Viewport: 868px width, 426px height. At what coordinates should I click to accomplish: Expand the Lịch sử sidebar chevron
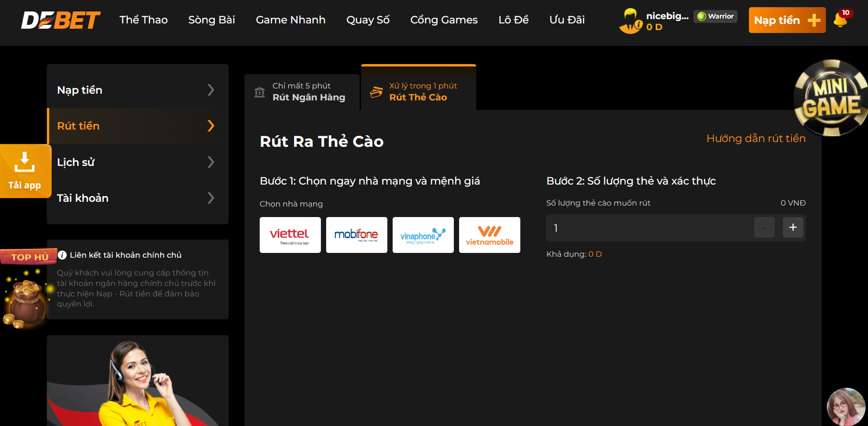coord(211,162)
